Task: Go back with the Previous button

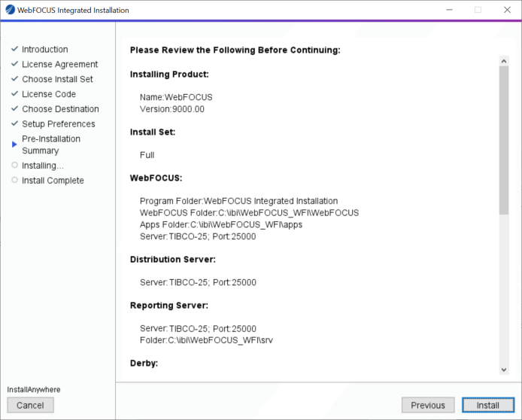Action: coord(428,405)
